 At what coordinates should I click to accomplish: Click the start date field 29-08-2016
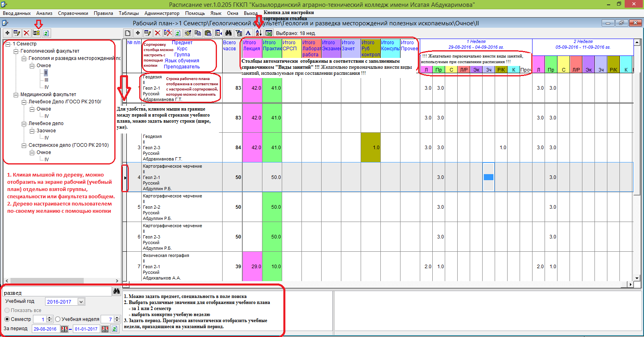tap(45, 329)
